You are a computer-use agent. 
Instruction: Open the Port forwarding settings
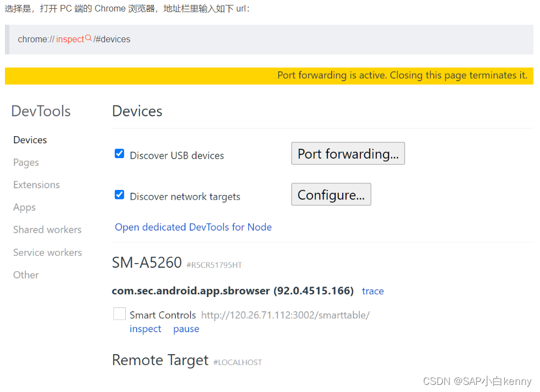click(348, 153)
